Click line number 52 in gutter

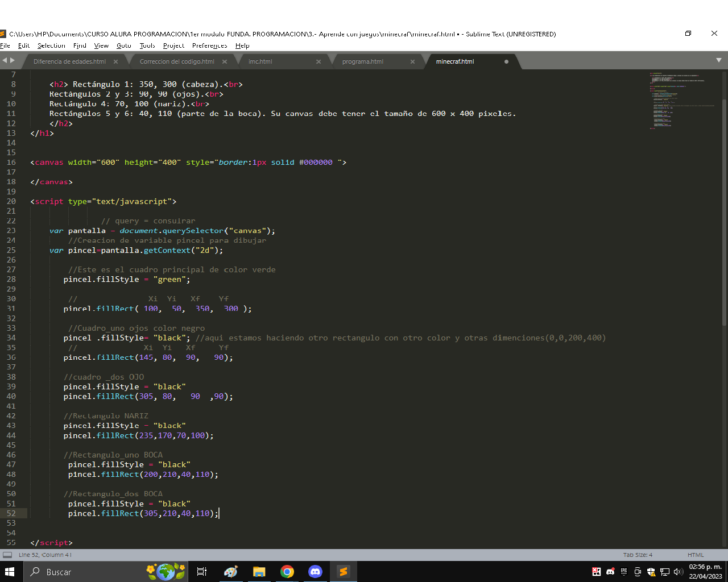coord(11,513)
